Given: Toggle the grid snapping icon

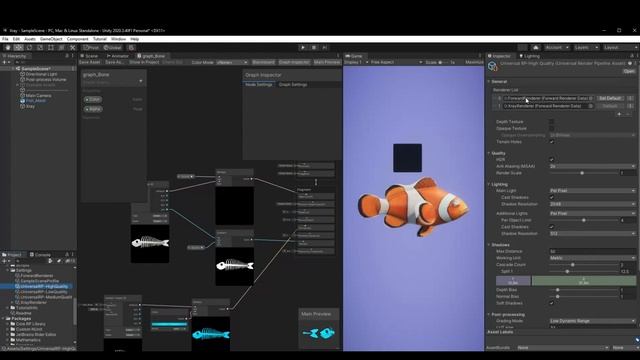Looking at the screenshot, I should 131,48.
